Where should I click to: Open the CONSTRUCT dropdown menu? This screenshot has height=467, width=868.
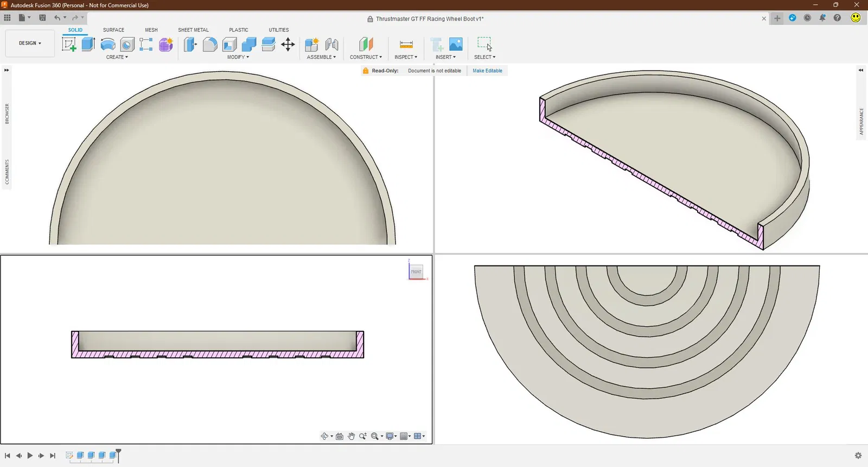pos(366,57)
